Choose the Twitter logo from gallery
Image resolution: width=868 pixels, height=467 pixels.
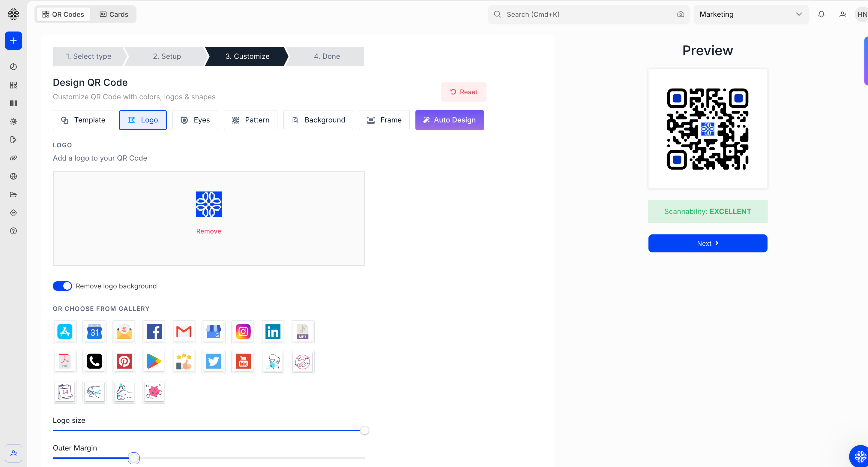tap(213, 361)
